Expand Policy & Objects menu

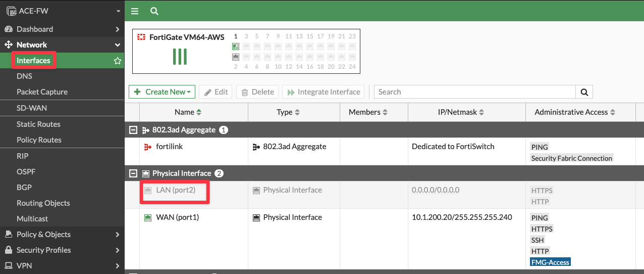(x=62, y=235)
